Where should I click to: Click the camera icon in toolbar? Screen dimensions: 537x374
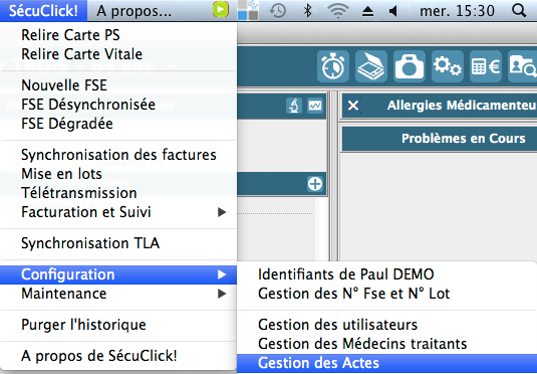click(x=409, y=66)
